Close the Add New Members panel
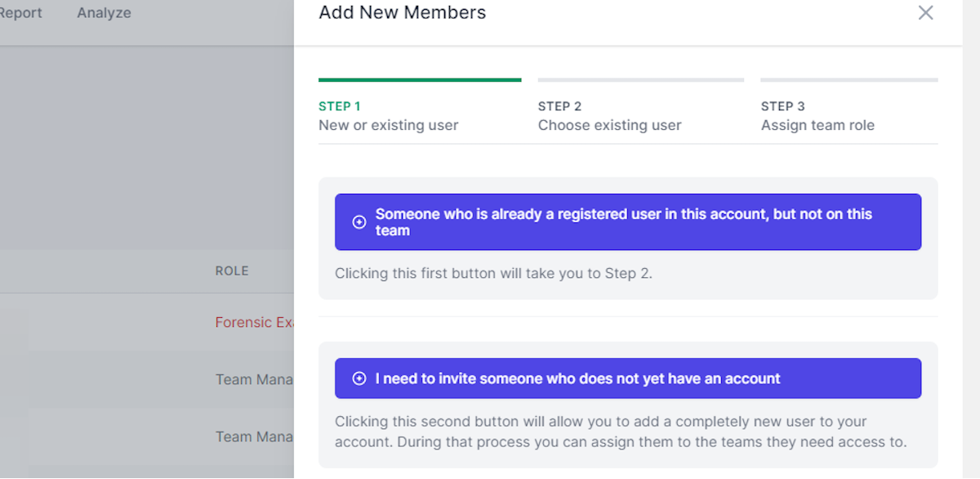 tap(925, 12)
